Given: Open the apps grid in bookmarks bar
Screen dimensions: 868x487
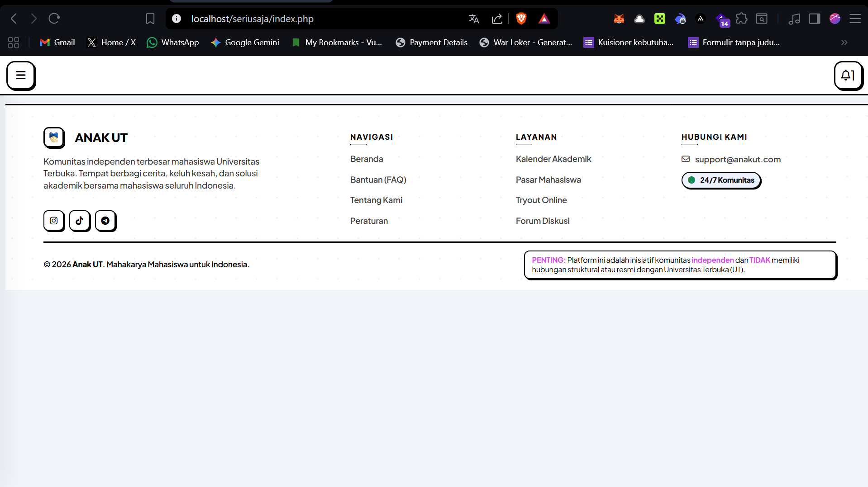Looking at the screenshot, I should coord(14,43).
